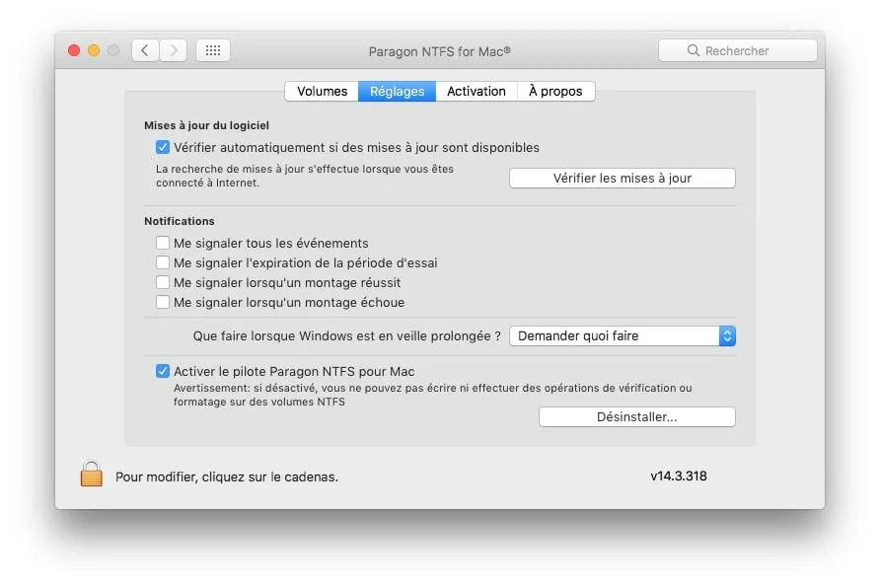Go back with the left chevron arrow
The width and height of the screenshot is (880, 588).
pos(145,50)
